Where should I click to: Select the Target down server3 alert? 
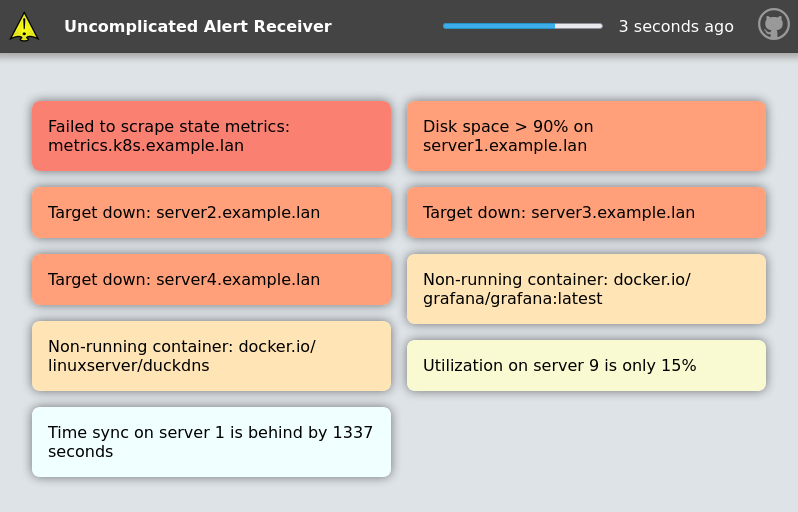586,212
